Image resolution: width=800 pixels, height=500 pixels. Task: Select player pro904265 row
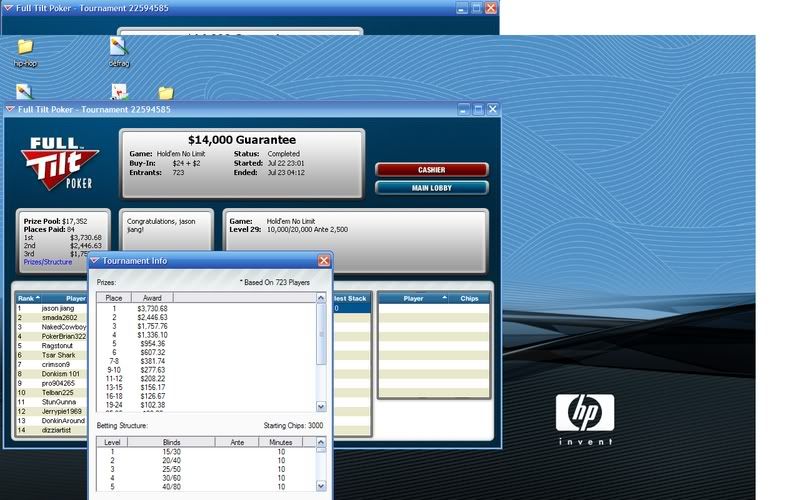52,383
